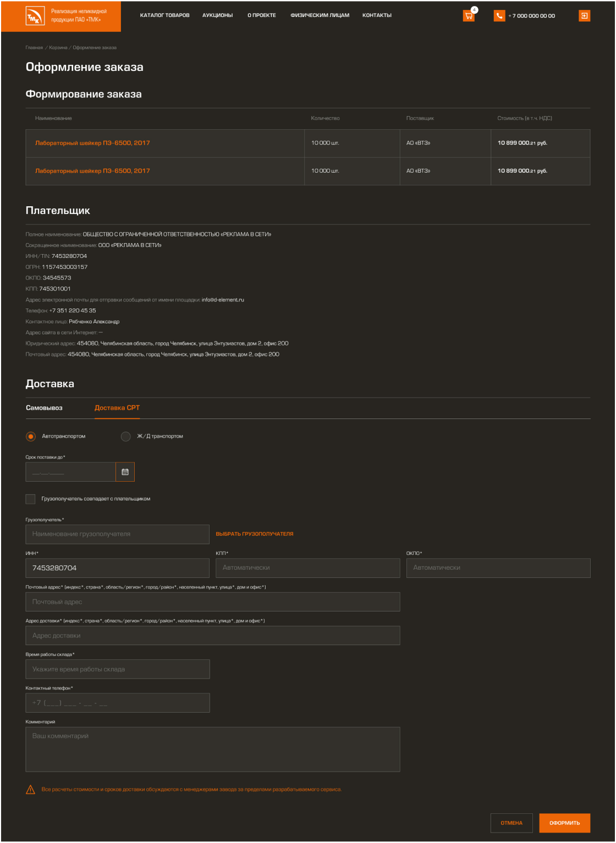616x843 pixels.
Task: Click the login icon in header
Action: click(x=584, y=16)
